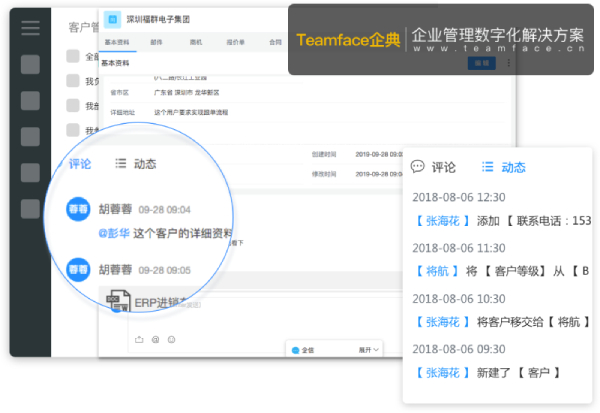Click the 省市区 field label
Screen dimensions: 600x413
119,93
